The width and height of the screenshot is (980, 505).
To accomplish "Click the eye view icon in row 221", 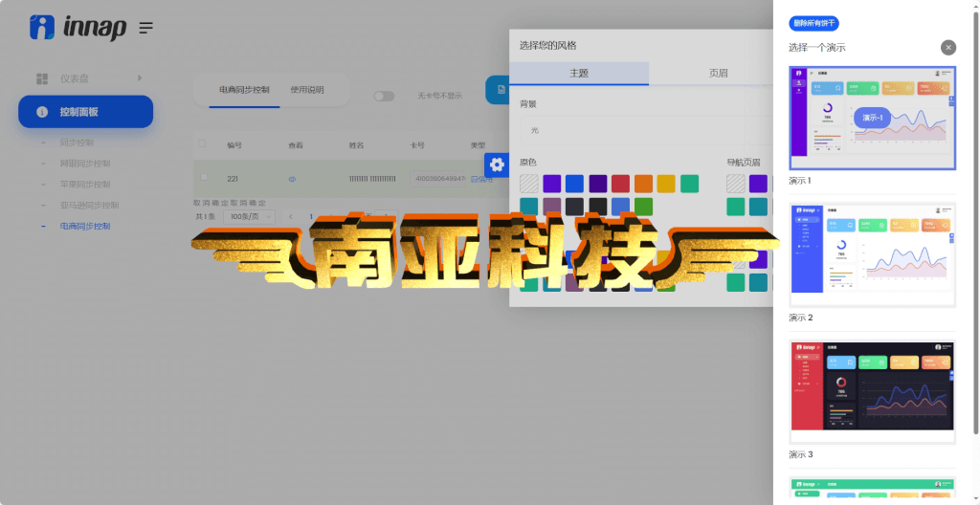I will point(292,179).
